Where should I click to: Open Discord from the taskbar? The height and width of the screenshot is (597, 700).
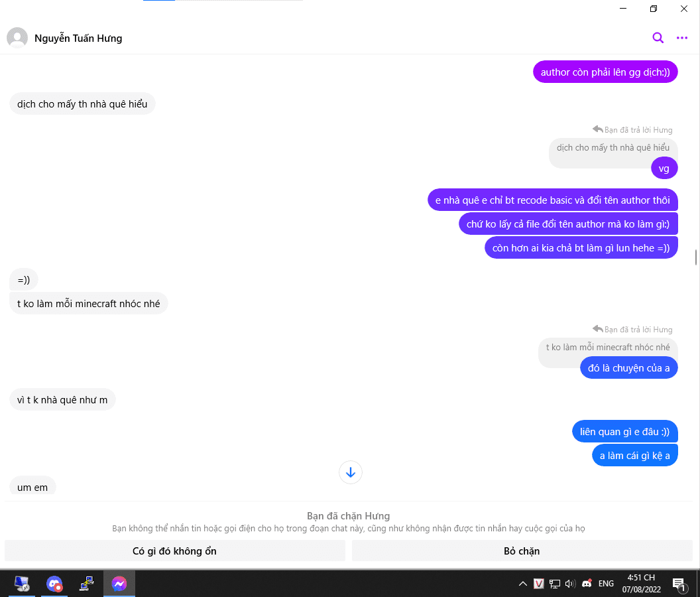click(54, 584)
